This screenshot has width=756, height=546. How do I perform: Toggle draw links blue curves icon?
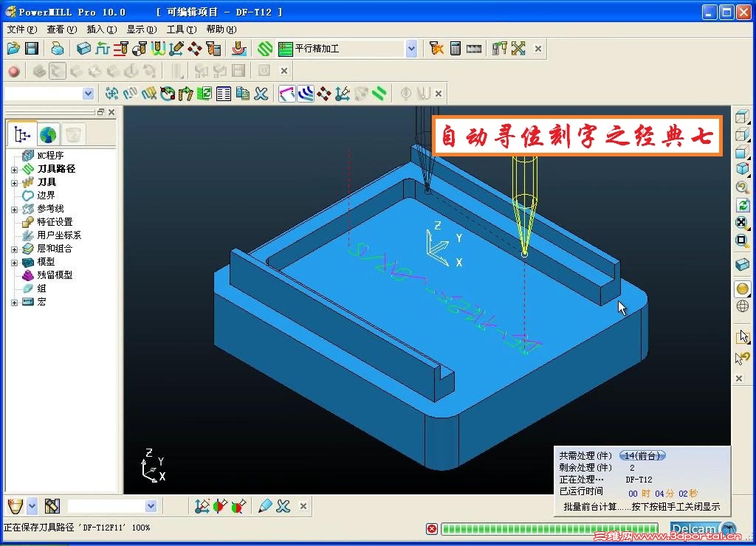(x=306, y=94)
